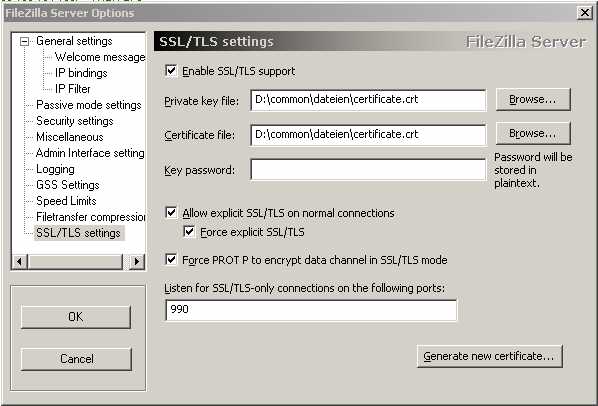Cancel the options dialog
The height and width of the screenshot is (406, 598).
76,359
